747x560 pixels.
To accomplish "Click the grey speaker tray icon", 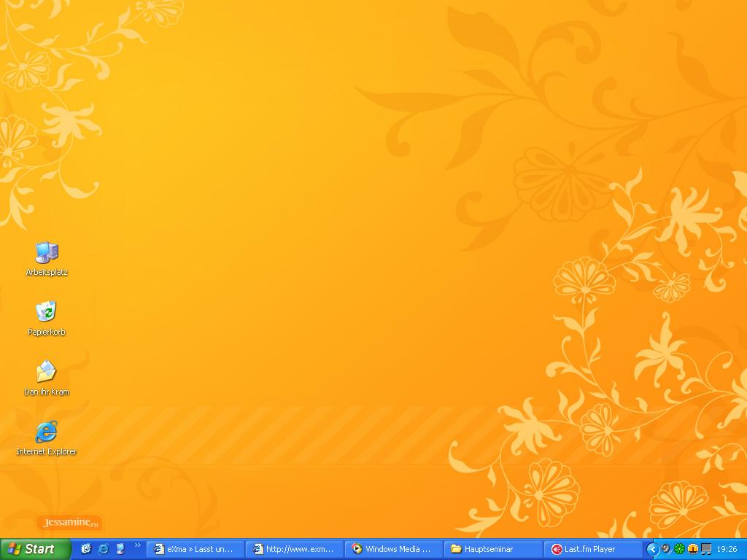I will (x=666, y=549).
